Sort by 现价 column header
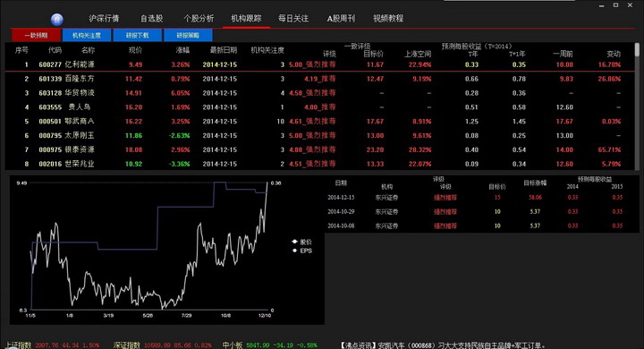 135,50
